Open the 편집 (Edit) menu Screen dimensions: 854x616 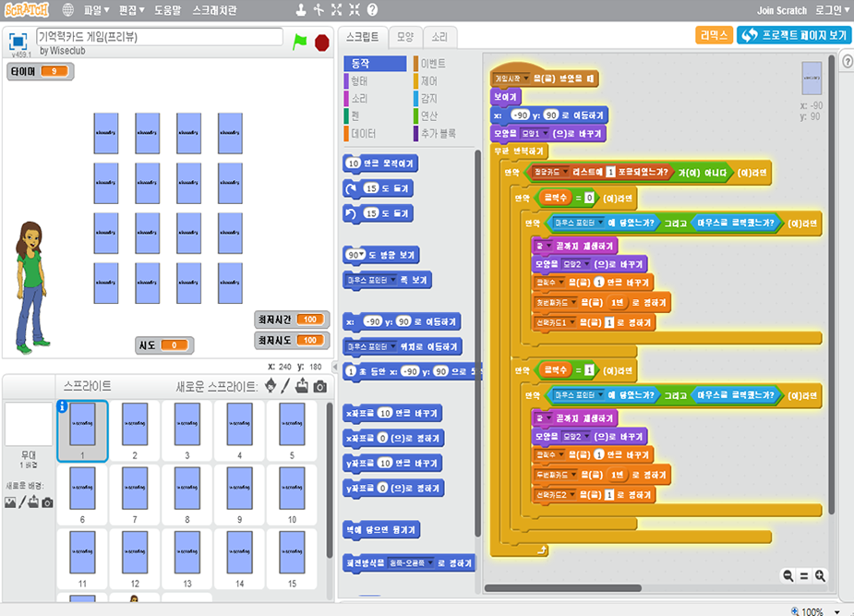pyautogui.click(x=131, y=10)
